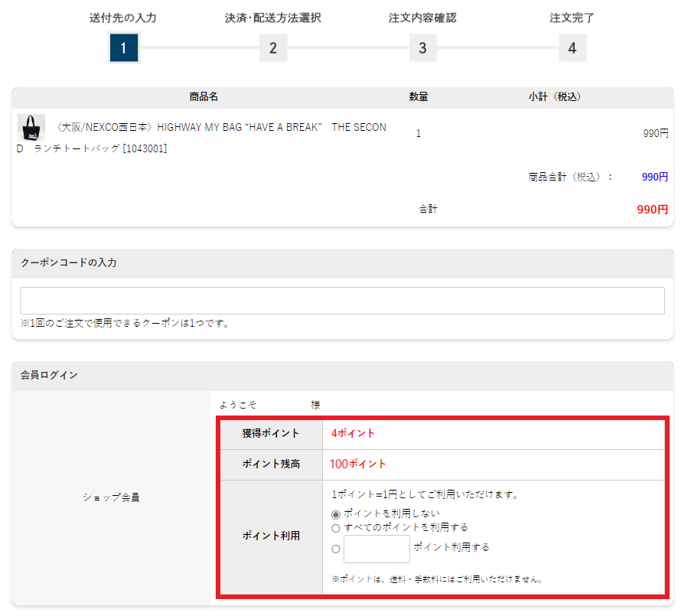Click the クーポンコードの入力 section header

tap(69, 262)
